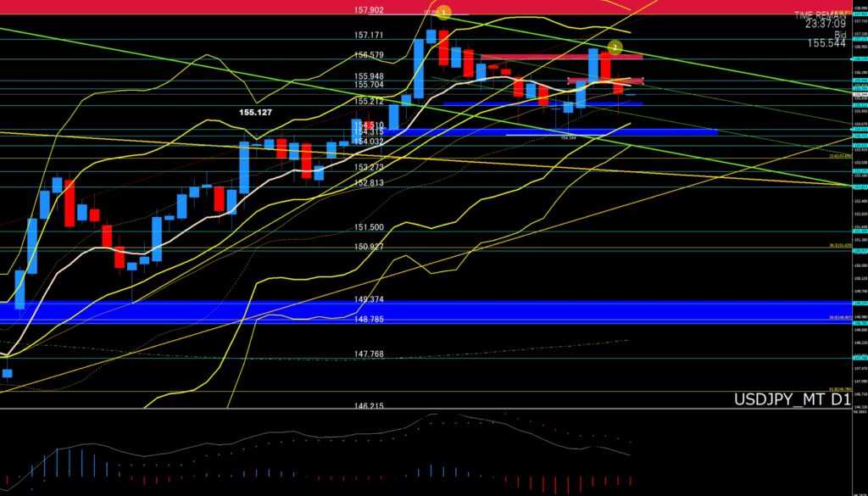Select the 148.785 level label

click(369, 320)
